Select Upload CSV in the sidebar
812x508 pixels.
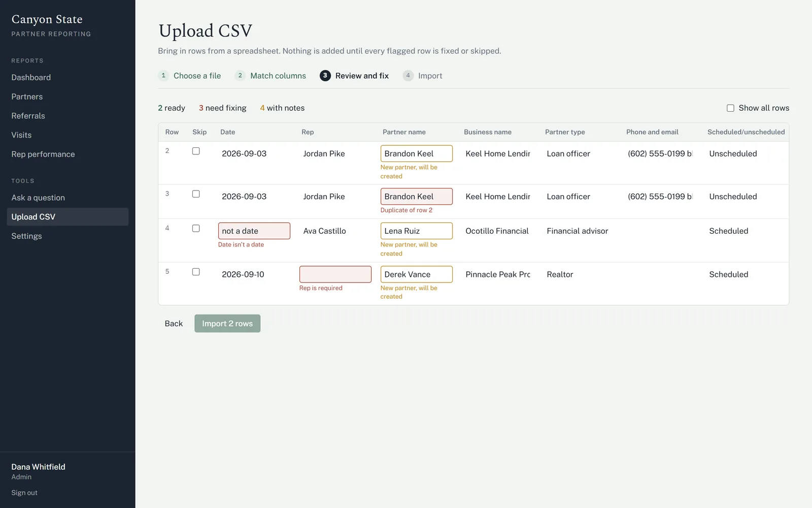pyautogui.click(x=67, y=217)
